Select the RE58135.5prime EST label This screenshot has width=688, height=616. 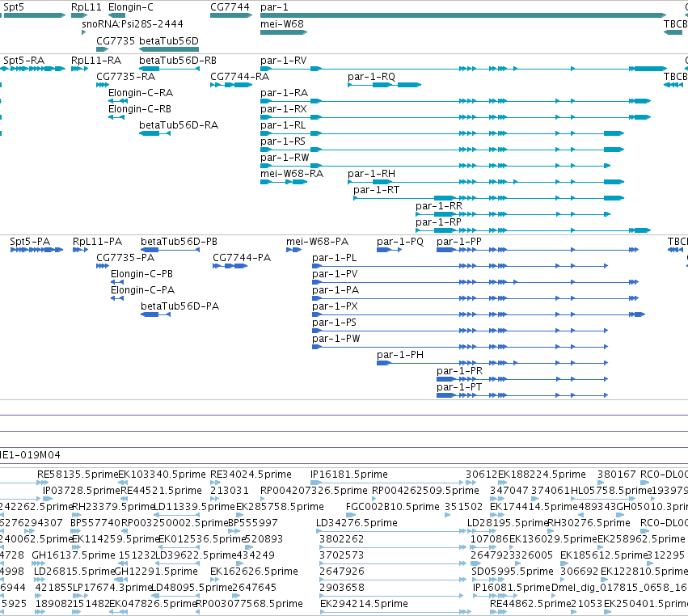click(78, 475)
